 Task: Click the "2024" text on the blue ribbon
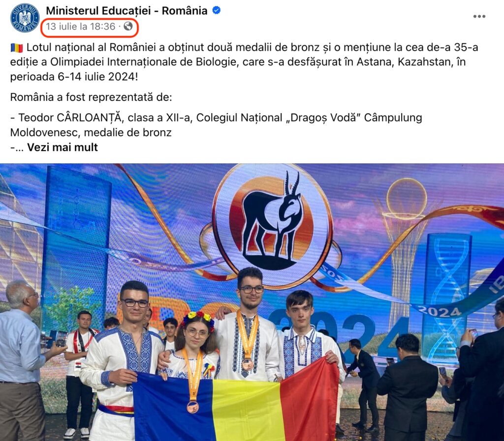(x=439, y=311)
